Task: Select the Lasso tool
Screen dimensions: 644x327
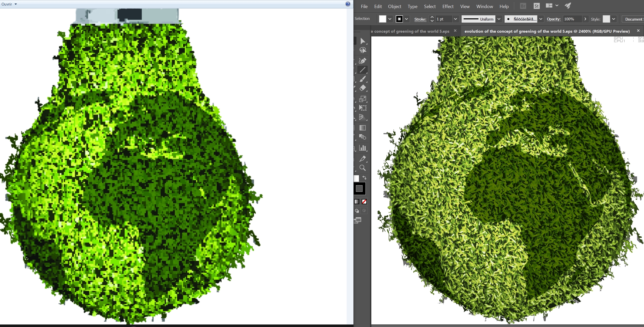Action: 363,50
